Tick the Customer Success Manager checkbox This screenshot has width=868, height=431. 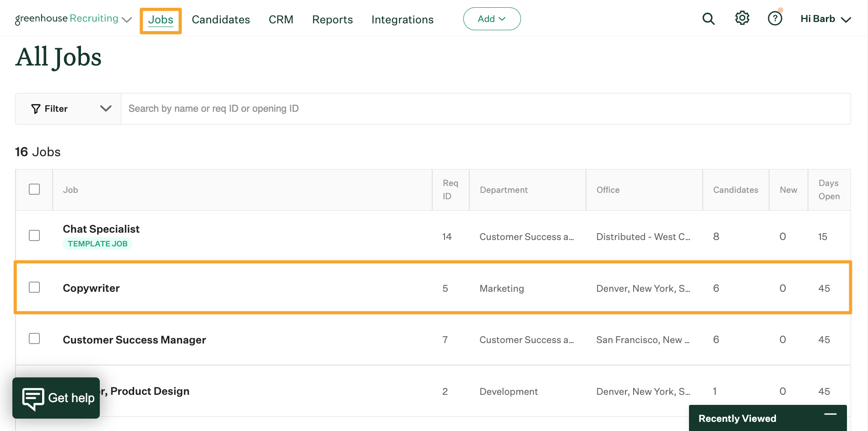point(34,339)
